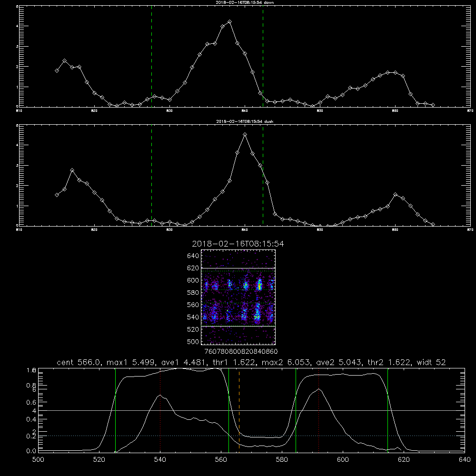This screenshot has width=476, height=476.
Task: Click the "640" x-axis label of bottom plot
Action: point(465,460)
